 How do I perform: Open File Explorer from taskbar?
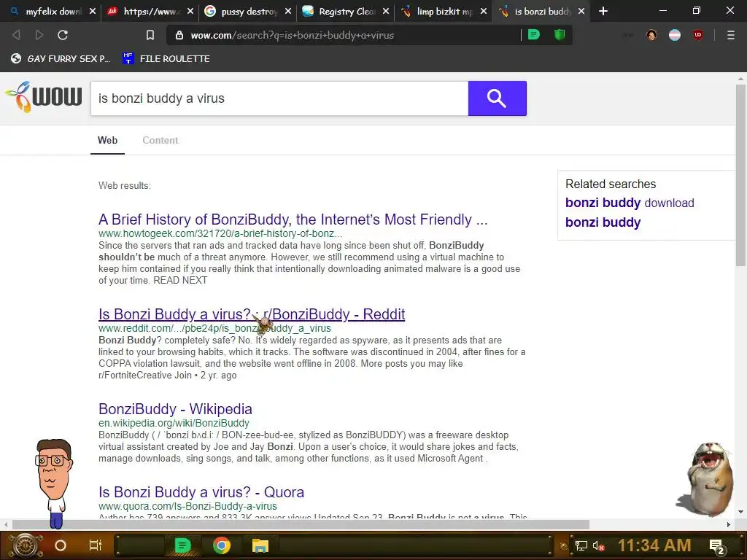coord(260,545)
